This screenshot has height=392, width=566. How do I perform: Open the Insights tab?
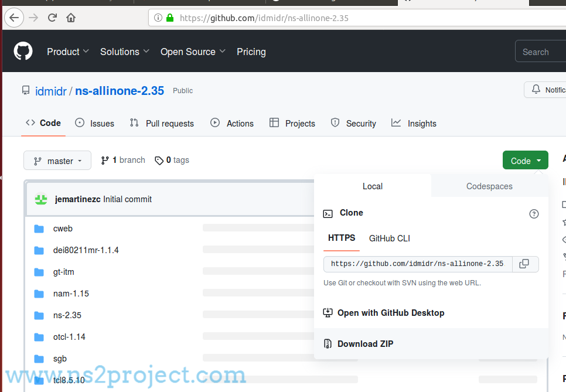[x=414, y=123]
